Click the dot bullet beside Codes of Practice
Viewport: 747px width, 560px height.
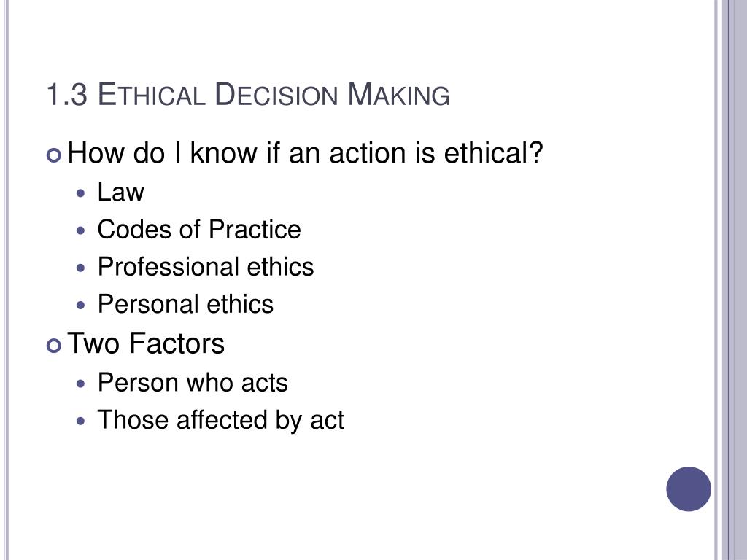(x=81, y=231)
